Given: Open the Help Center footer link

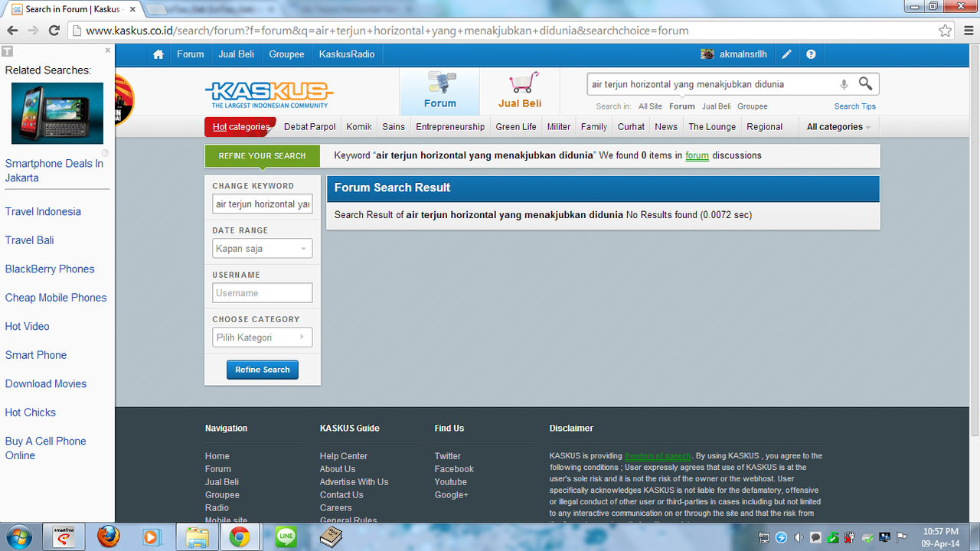Looking at the screenshot, I should click(344, 456).
